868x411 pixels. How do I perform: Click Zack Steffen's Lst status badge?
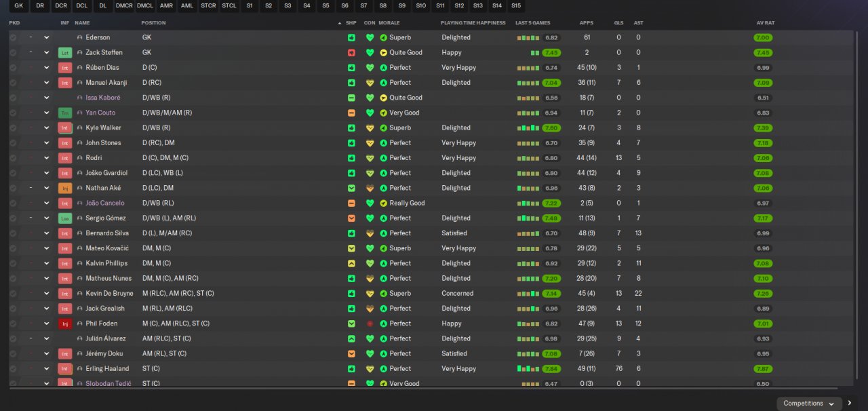[65, 52]
